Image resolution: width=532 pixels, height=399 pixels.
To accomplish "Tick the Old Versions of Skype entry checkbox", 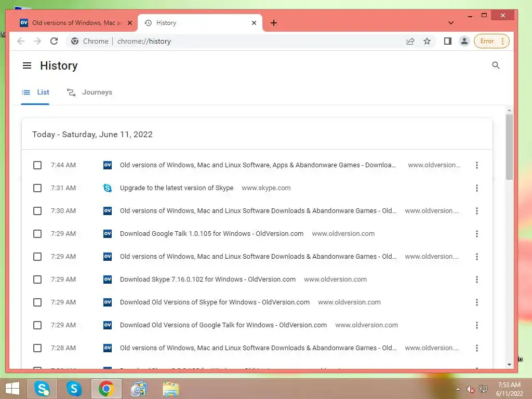I will tap(37, 302).
